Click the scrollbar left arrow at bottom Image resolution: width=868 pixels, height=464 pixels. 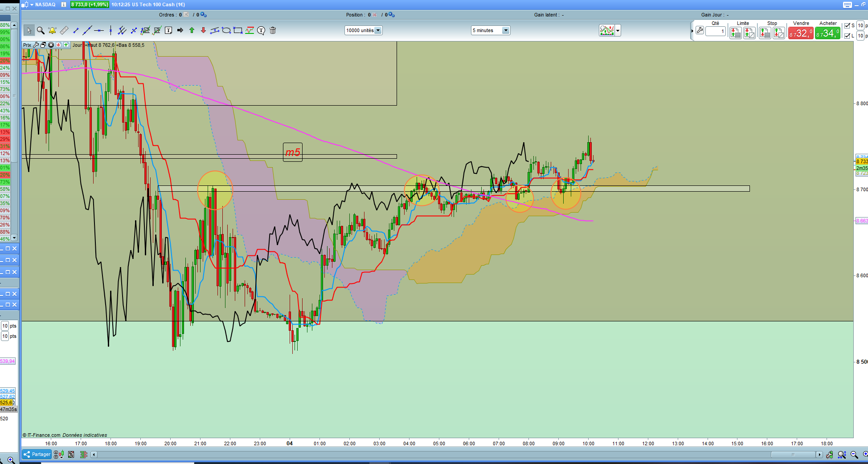pyautogui.click(x=94, y=455)
